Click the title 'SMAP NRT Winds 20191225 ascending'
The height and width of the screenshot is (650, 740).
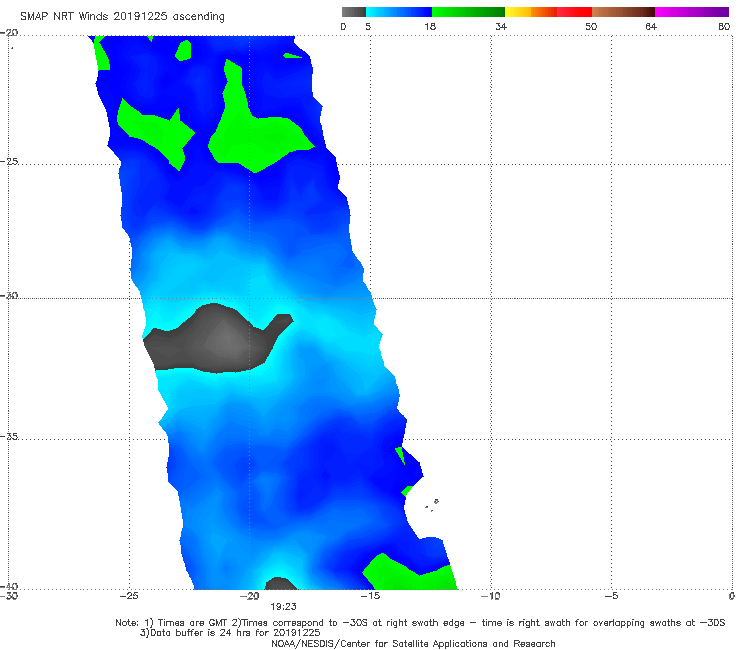[x=122, y=17]
